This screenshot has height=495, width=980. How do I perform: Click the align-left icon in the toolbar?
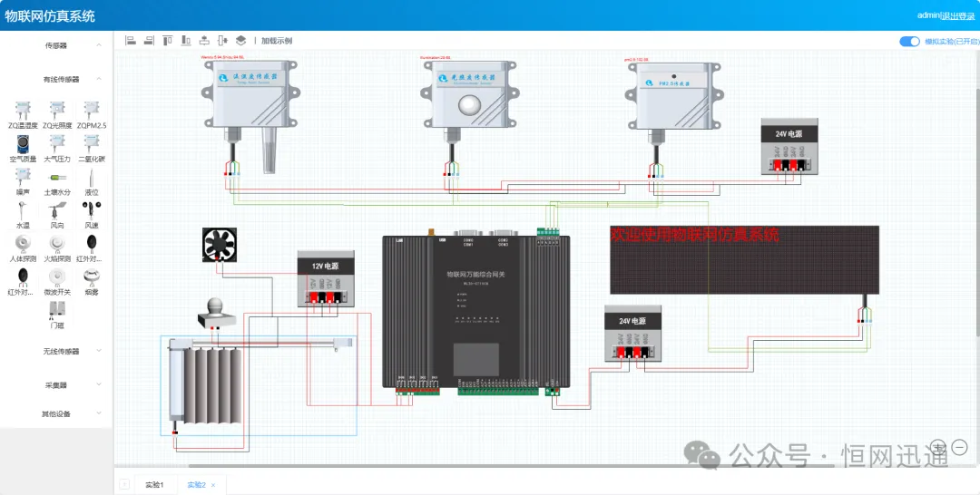(130, 41)
